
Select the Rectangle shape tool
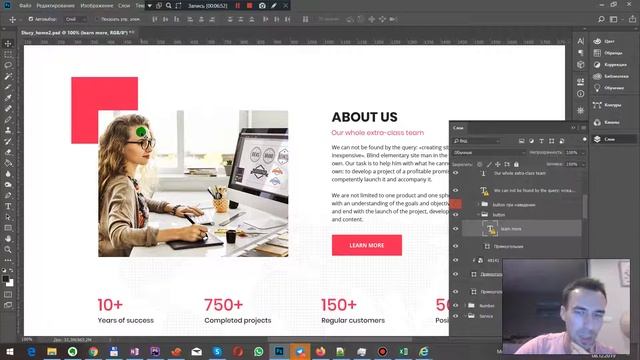click(x=8, y=228)
